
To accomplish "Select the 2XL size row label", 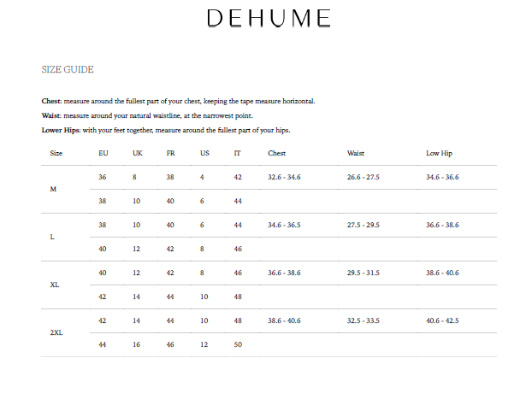I will click(x=56, y=332).
